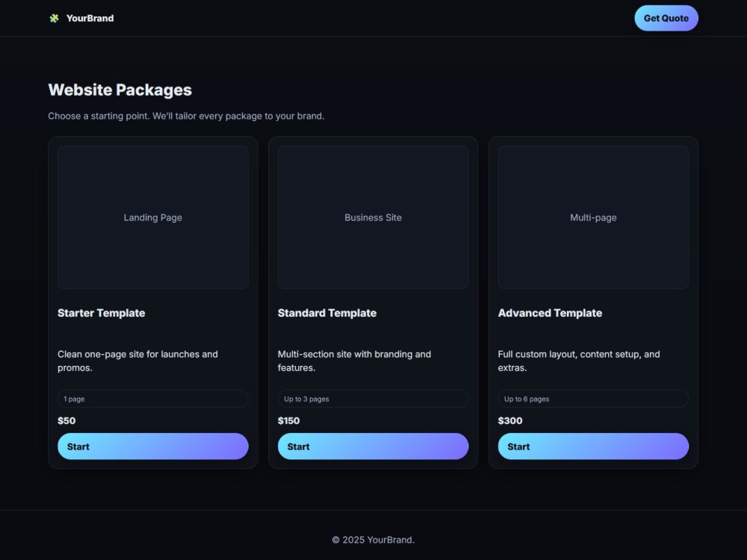The height and width of the screenshot is (560, 747).
Task: Select the Standard Template title
Action: (x=327, y=313)
